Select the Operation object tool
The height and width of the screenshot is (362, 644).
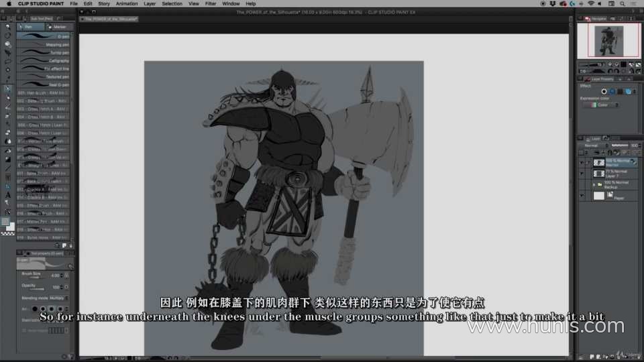click(x=7, y=44)
